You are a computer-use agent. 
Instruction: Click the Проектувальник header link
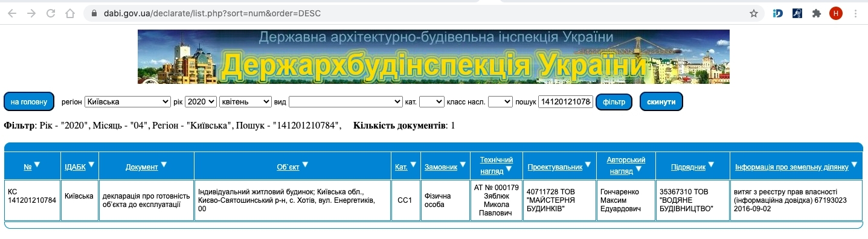pos(555,167)
